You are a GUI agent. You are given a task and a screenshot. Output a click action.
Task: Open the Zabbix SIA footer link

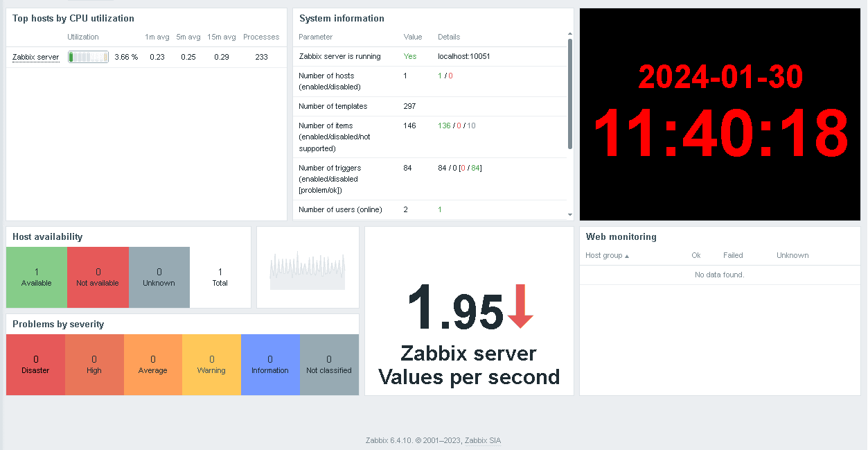[x=483, y=440]
